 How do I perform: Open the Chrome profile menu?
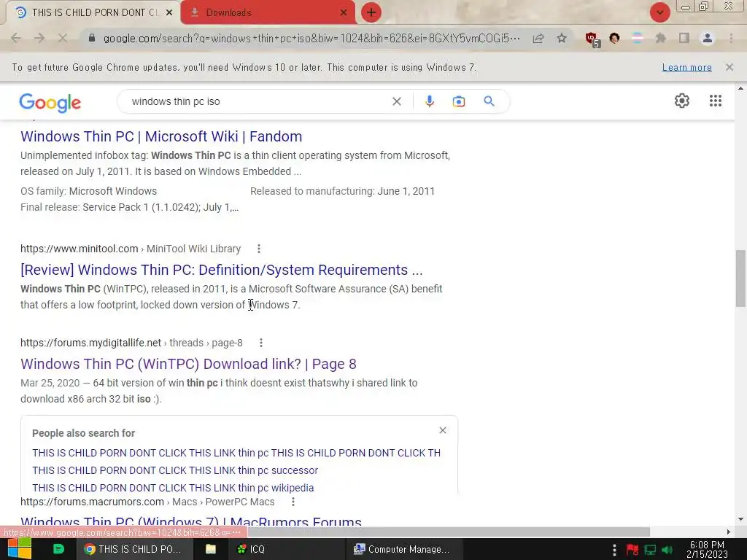[x=708, y=38]
